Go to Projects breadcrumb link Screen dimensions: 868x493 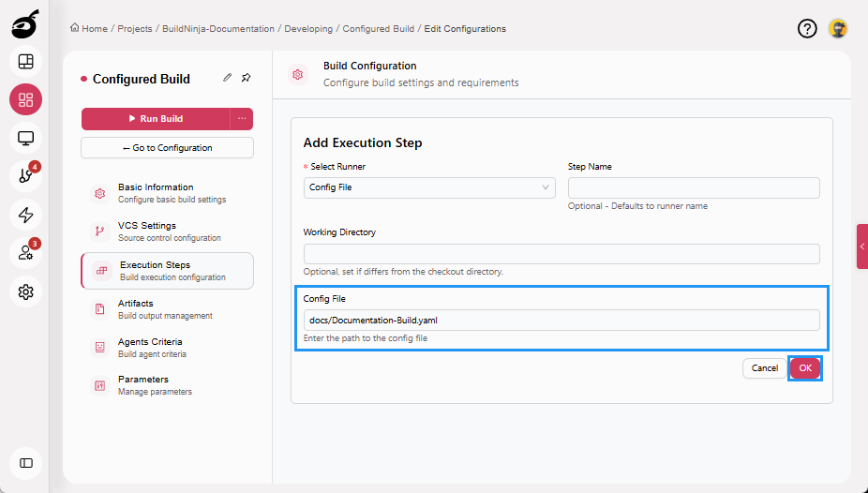[x=135, y=29]
